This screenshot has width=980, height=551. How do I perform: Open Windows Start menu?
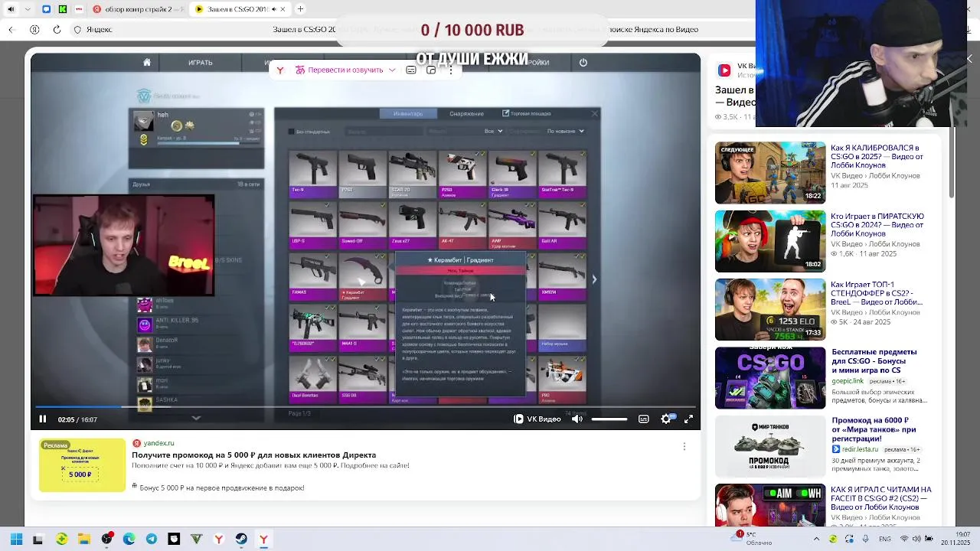point(16,540)
